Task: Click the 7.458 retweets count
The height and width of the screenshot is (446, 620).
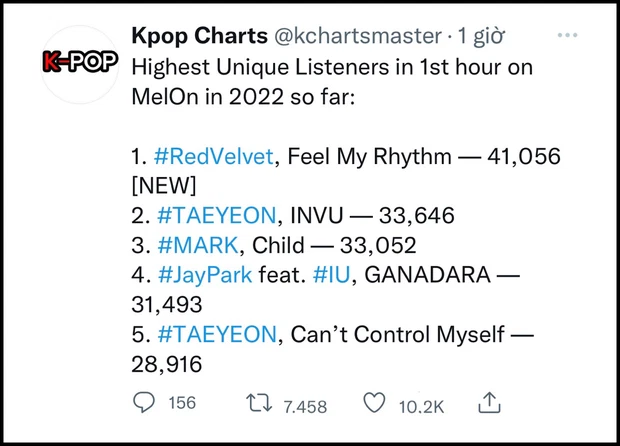Action: [x=305, y=407]
